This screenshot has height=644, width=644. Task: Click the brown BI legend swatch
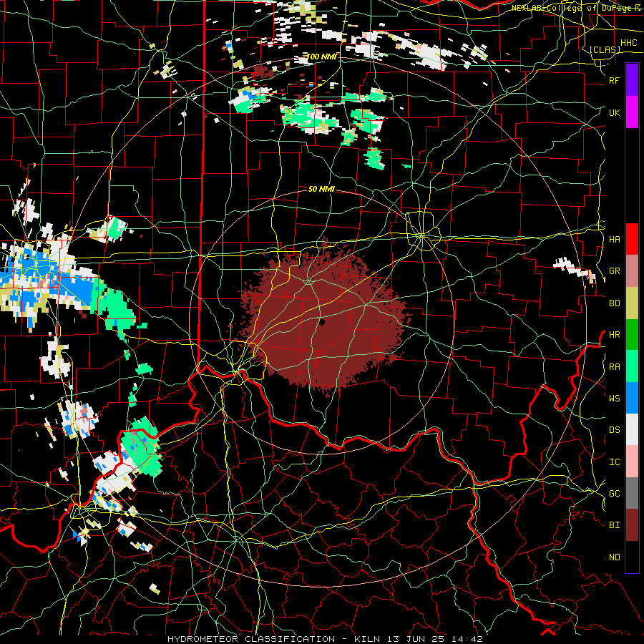pyautogui.click(x=632, y=525)
